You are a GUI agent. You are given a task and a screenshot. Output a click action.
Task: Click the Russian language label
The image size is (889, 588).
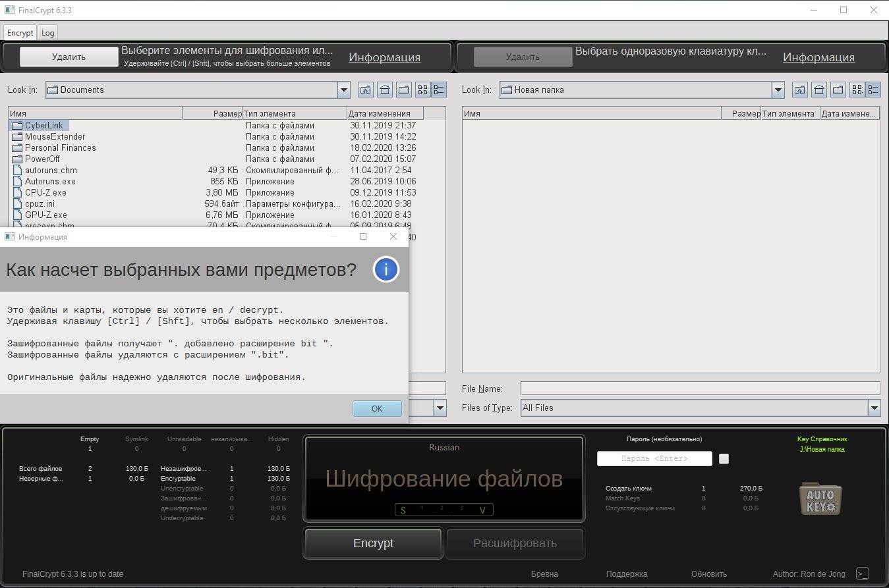click(444, 447)
